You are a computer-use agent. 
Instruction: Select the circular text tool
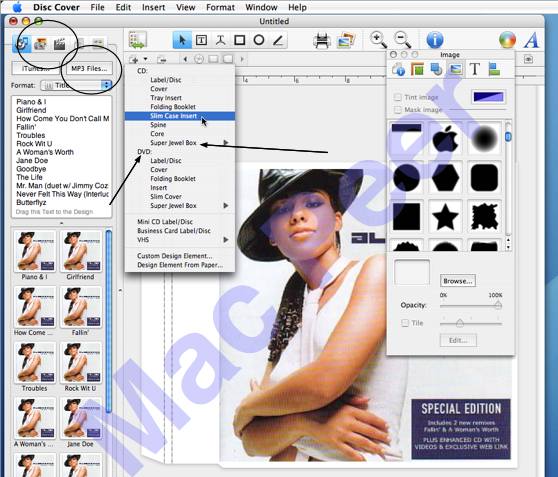pos(221,40)
